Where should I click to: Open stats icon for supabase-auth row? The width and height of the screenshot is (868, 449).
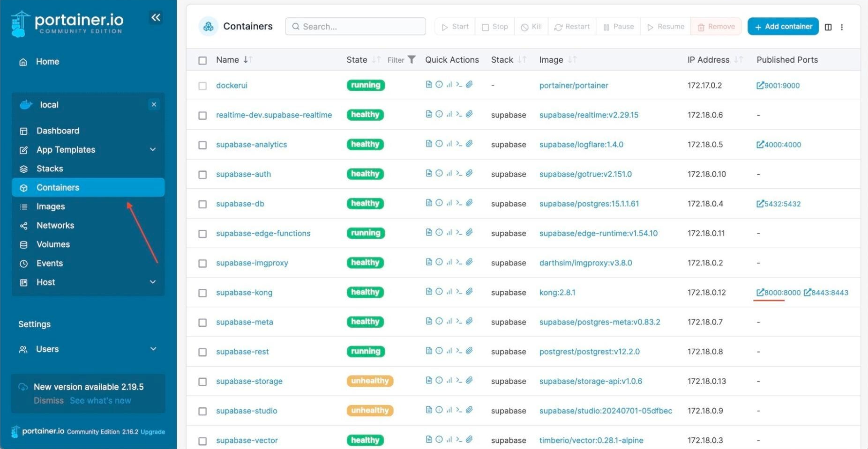coord(449,173)
